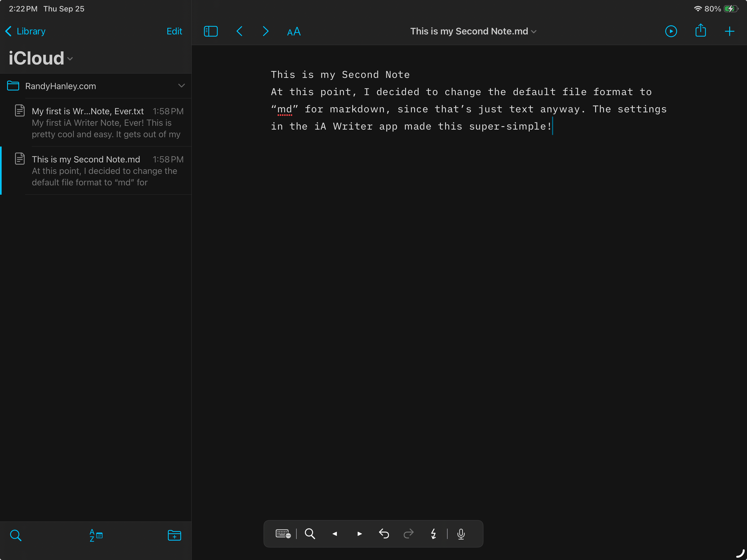747x560 pixels.
Task: Move cursor left with arrow key
Action: (x=335, y=534)
